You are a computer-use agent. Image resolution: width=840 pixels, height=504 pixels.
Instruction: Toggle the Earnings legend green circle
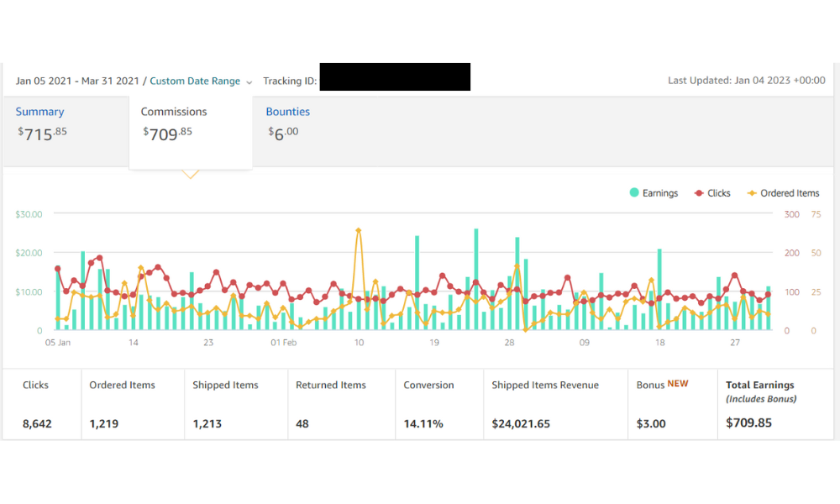click(x=634, y=193)
